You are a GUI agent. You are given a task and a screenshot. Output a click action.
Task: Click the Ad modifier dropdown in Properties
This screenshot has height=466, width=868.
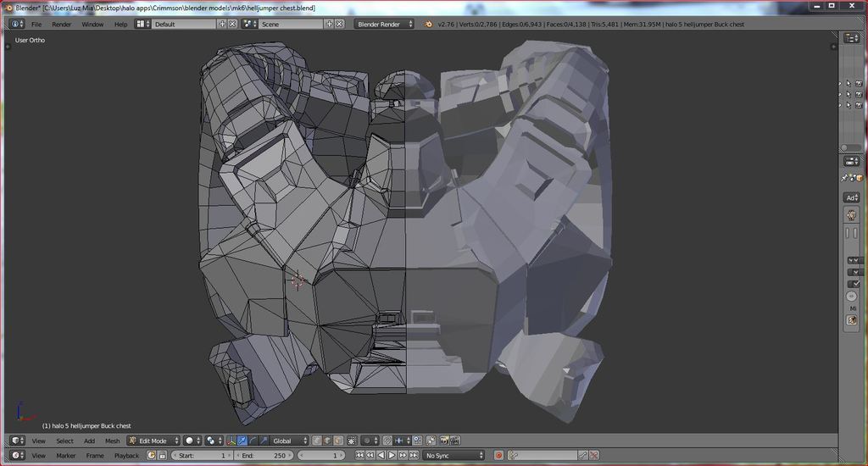851,197
